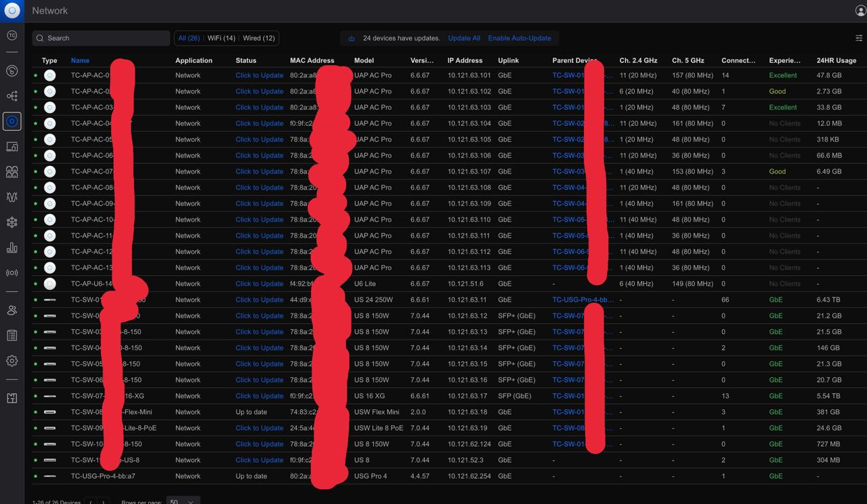
Task: Open the WiFi radios sidebar icon
Action: [x=12, y=273]
